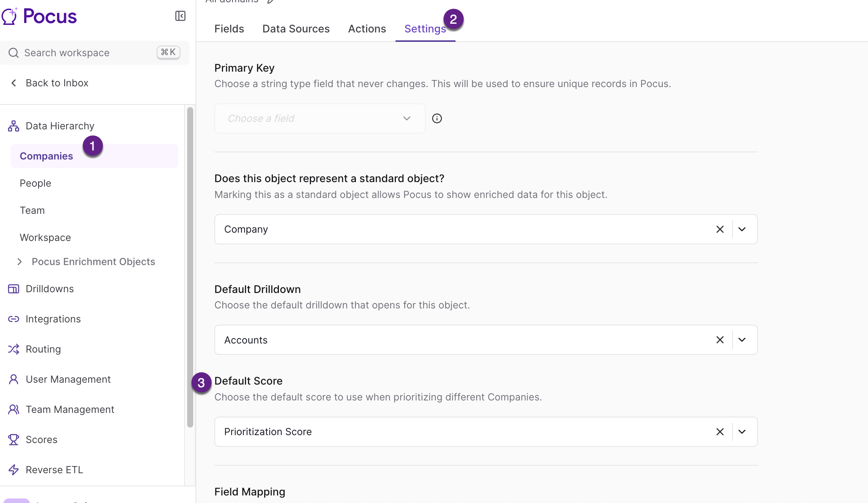Expand the Default Score dropdown arrow
Viewport: 868px width, 503px height.
742,432
